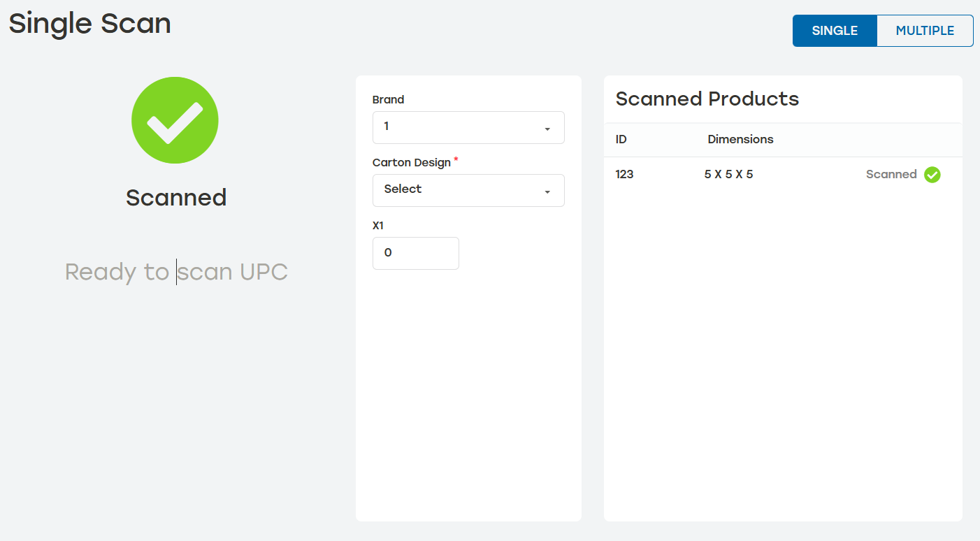The image size is (980, 541).
Task: Open the Carton Design dropdown
Action: (x=468, y=190)
